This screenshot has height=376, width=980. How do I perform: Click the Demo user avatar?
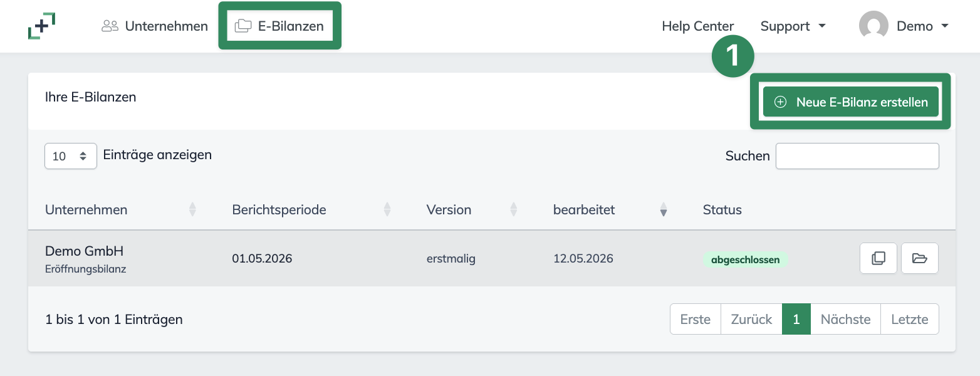click(x=873, y=26)
